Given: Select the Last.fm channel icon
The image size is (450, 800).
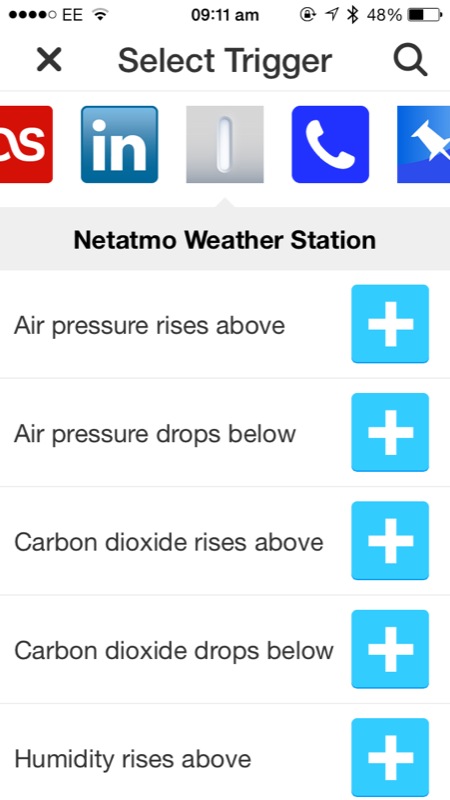Looking at the screenshot, I should click(26, 144).
